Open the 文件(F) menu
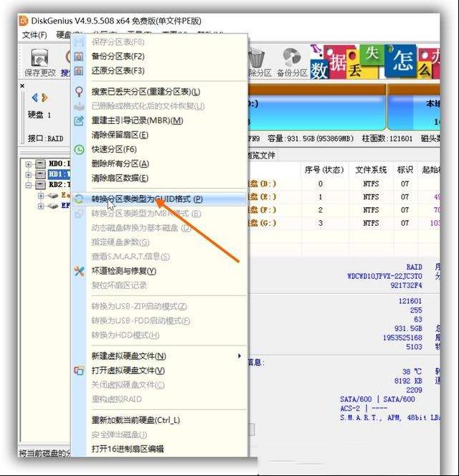 pos(34,35)
